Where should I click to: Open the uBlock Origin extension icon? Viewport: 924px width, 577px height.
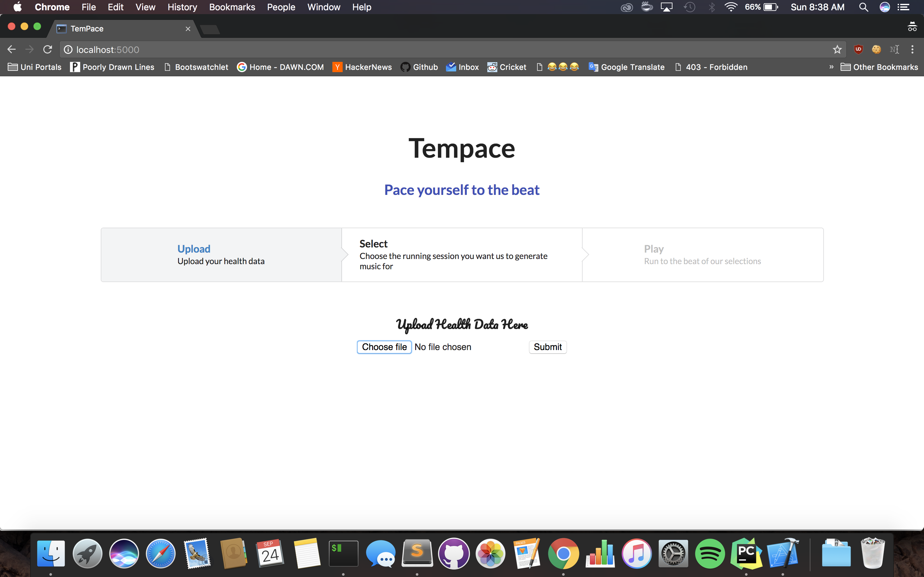[x=858, y=50]
